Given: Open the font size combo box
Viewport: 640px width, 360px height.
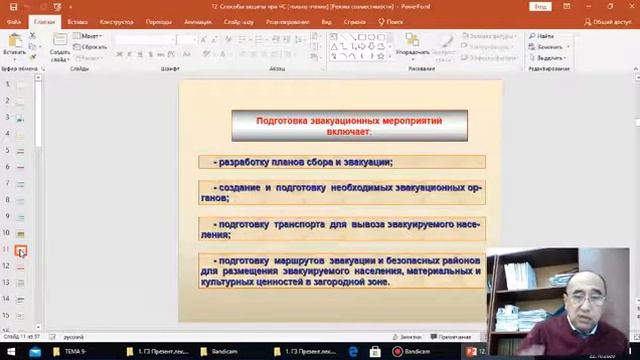Looking at the screenshot, I should coord(187,40).
